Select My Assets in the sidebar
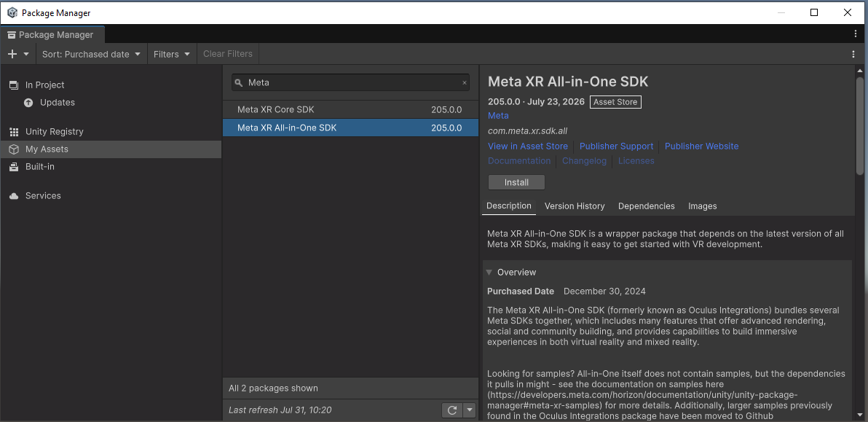 pos(111,149)
